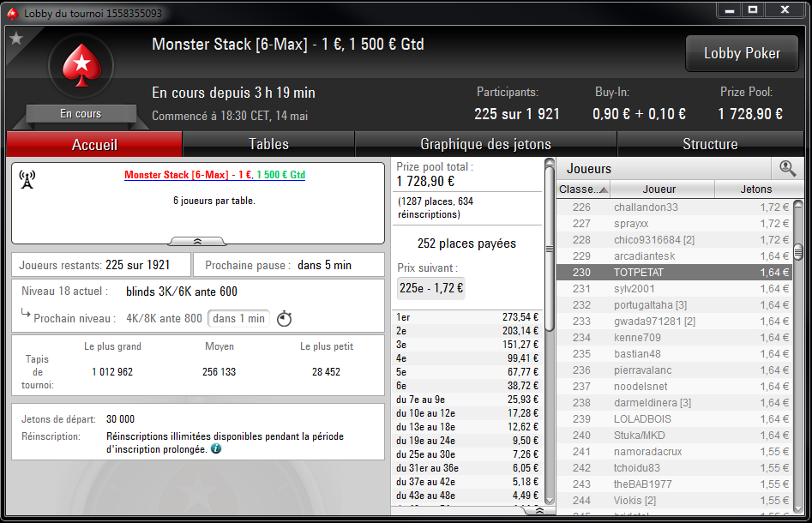Select player row Stuka/MKD
The height and width of the screenshot is (523, 812).
(x=674, y=436)
